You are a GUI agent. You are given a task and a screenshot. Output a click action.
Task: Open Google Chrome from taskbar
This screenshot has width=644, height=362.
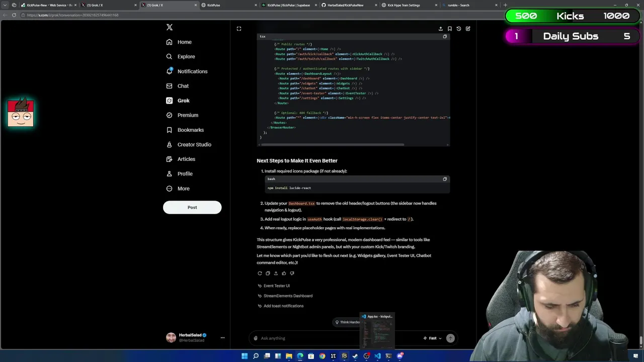[322, 356]
